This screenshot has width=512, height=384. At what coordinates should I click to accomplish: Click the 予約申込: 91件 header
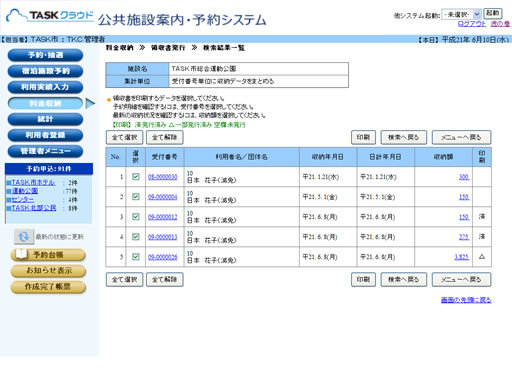[49, 169]
